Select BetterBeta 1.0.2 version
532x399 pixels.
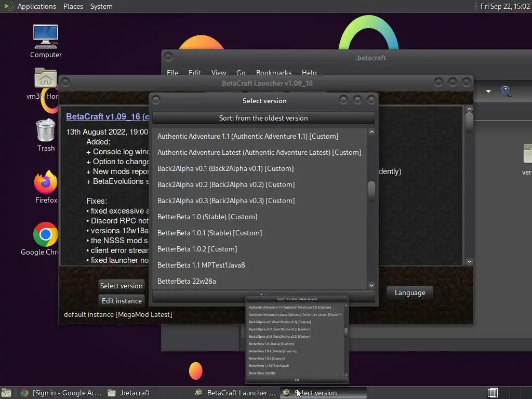(x=260, y=249)
